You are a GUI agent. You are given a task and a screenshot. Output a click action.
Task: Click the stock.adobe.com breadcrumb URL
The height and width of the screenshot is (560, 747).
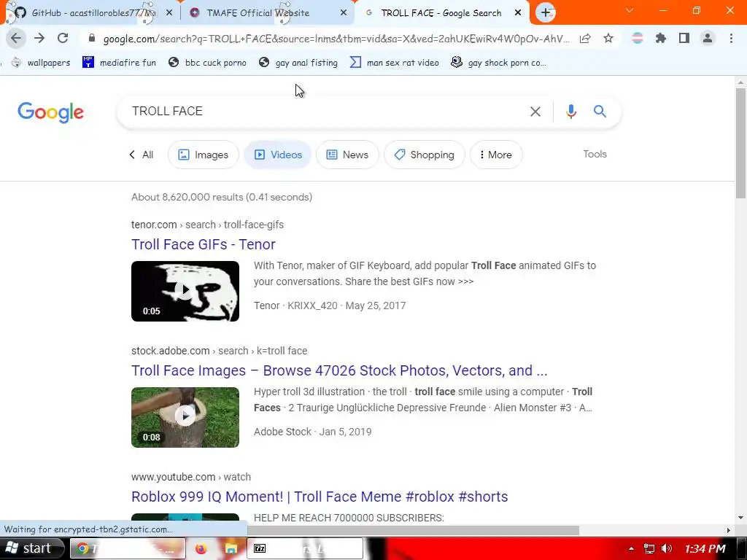219,351
